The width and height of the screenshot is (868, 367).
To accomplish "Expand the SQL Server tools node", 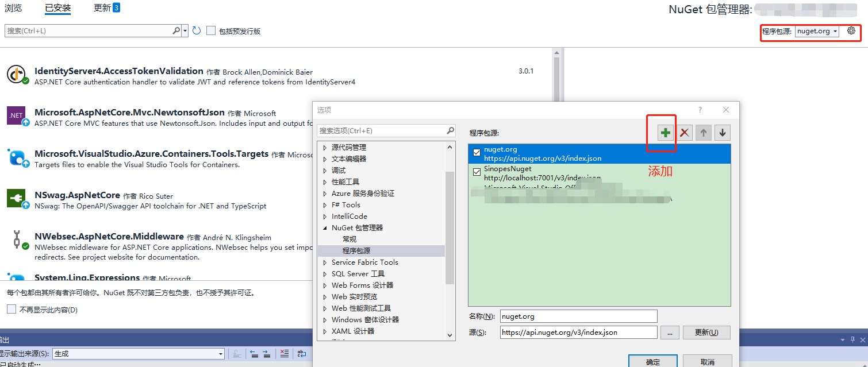I will [325, 274].
